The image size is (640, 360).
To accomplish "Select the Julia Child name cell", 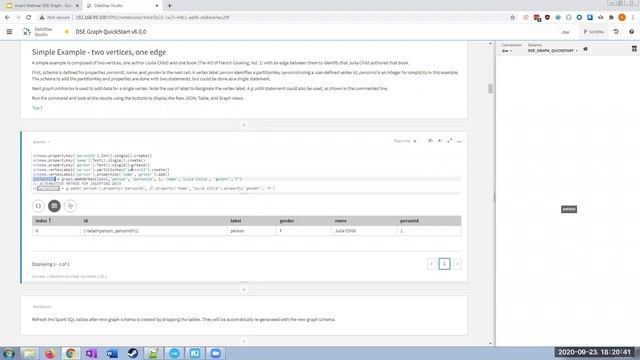I will (364, 231).
